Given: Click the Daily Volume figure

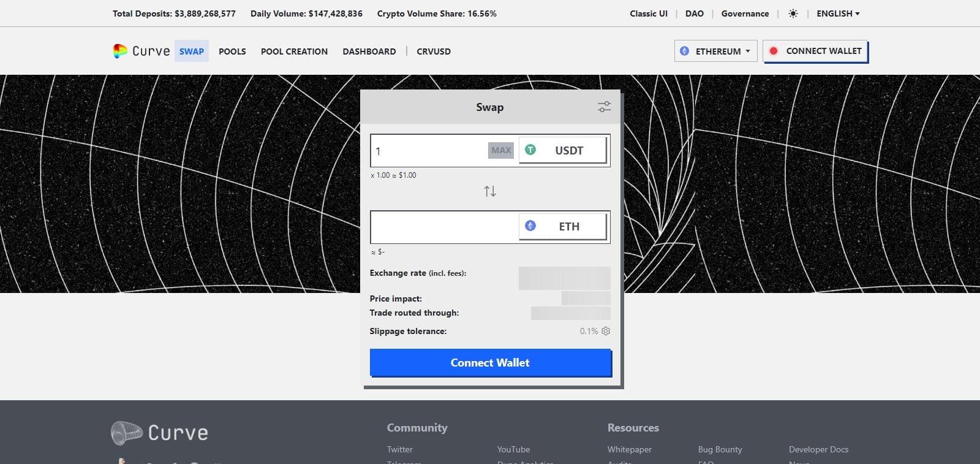Looking at the screenshot, I should [x=306, y=13].
